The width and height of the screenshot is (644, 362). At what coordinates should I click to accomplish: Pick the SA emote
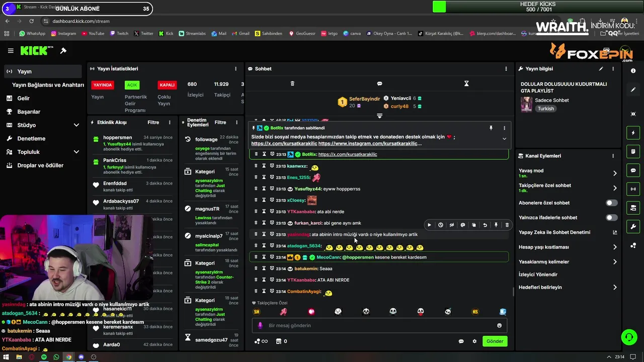(x=257, y=312)
